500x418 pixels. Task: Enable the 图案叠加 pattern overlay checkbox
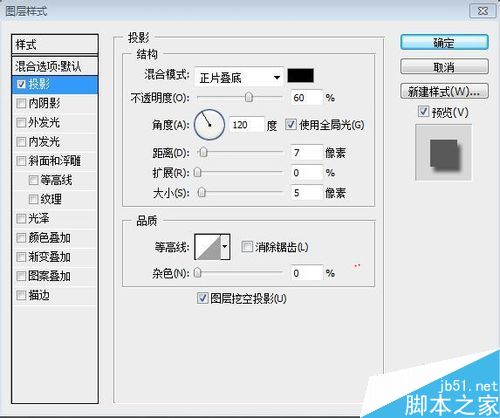tap(21, 276)
